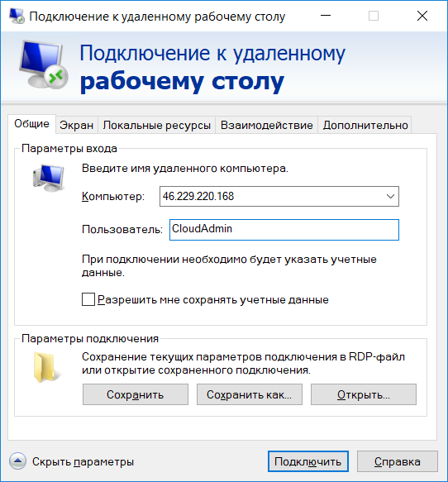Click the Параметры подключения group label

(90, 338)
